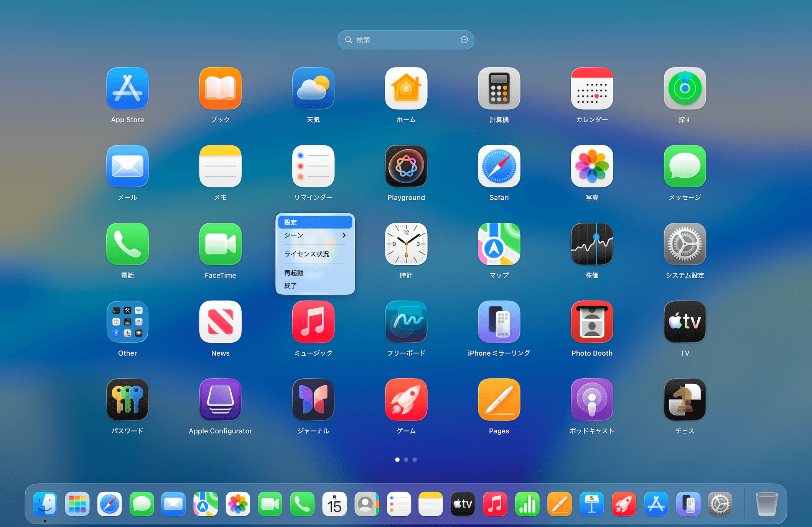The height and width of the screenshot is (527, 812).
Task: Expand the シーン submenu
Action: point(315,235)
